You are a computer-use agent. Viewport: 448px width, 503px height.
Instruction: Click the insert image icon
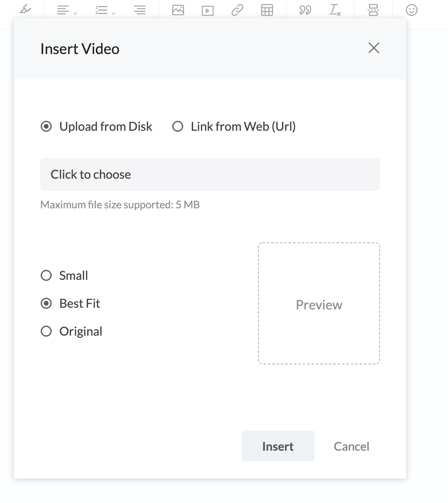(178, 10)
